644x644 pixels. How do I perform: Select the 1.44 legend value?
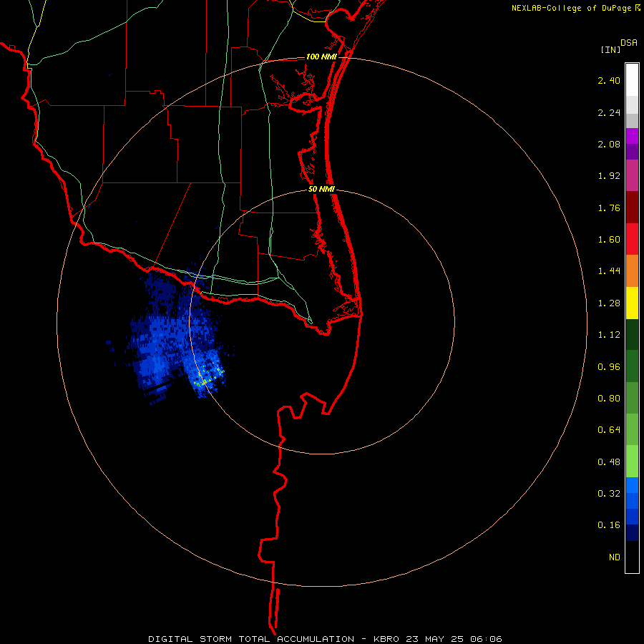point(609,271)
